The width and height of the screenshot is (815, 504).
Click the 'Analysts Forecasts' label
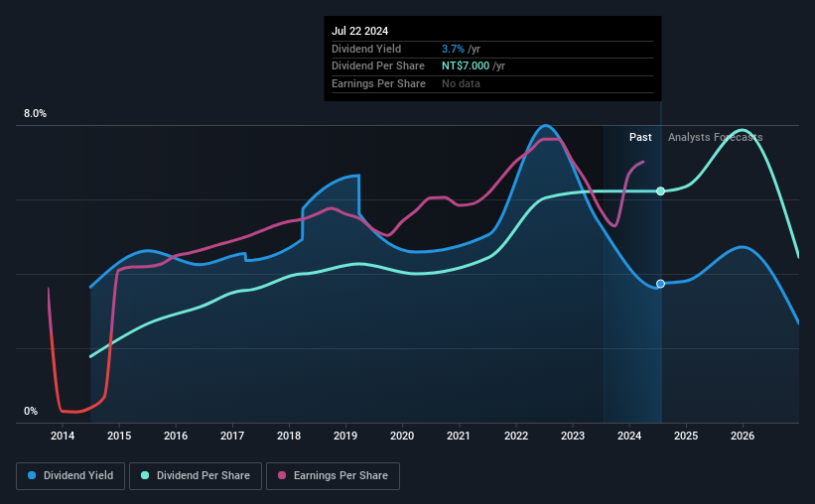click(715, 137)
